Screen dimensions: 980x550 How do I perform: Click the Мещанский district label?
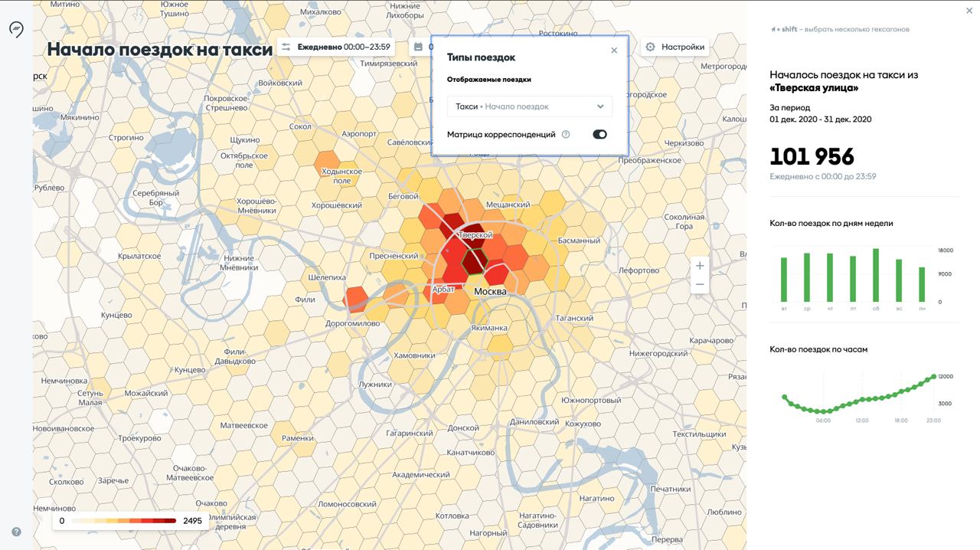pyautogui.click(x=508, y=205)
